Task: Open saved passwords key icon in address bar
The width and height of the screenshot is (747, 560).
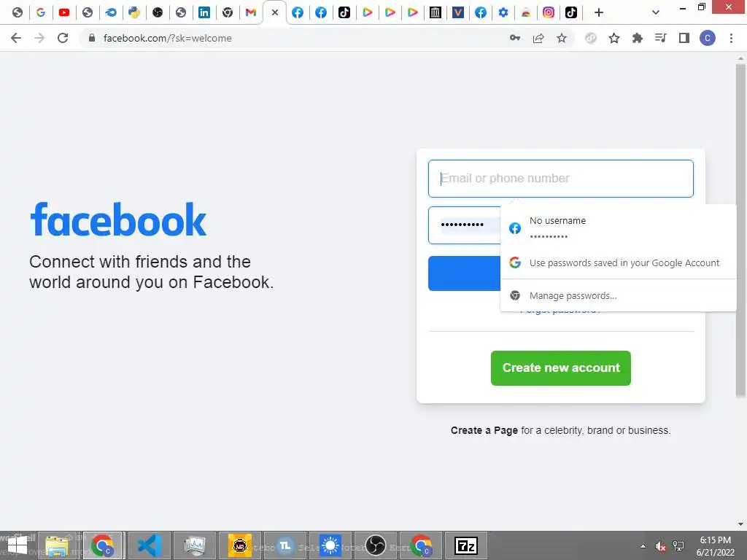Action: pyautogui.click(x=514, y=38)
